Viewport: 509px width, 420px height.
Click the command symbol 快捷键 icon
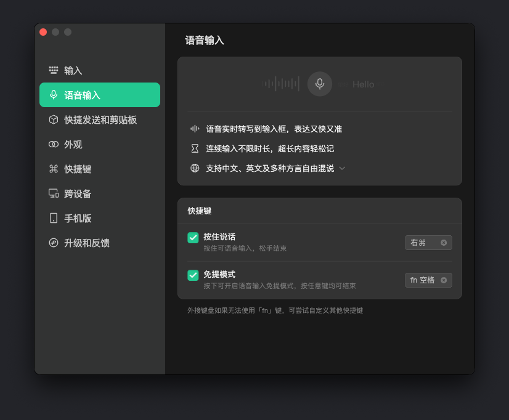coord(54,169)
